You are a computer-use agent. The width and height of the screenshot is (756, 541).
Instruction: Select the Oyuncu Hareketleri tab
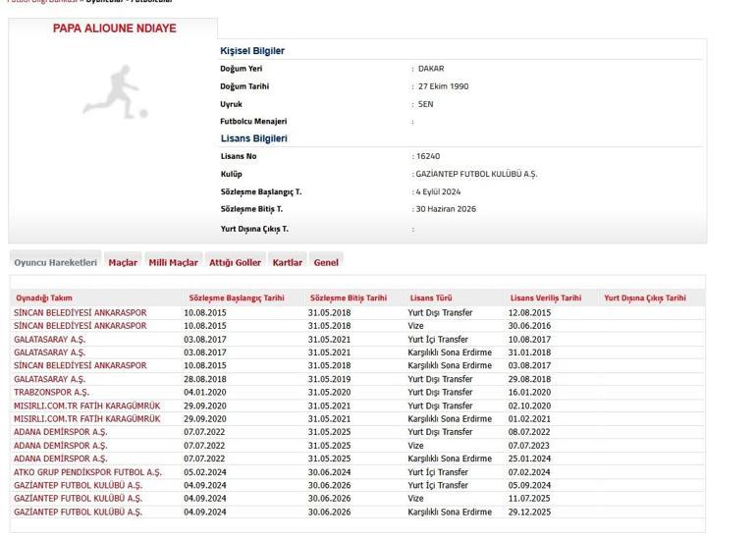(56, 262)
